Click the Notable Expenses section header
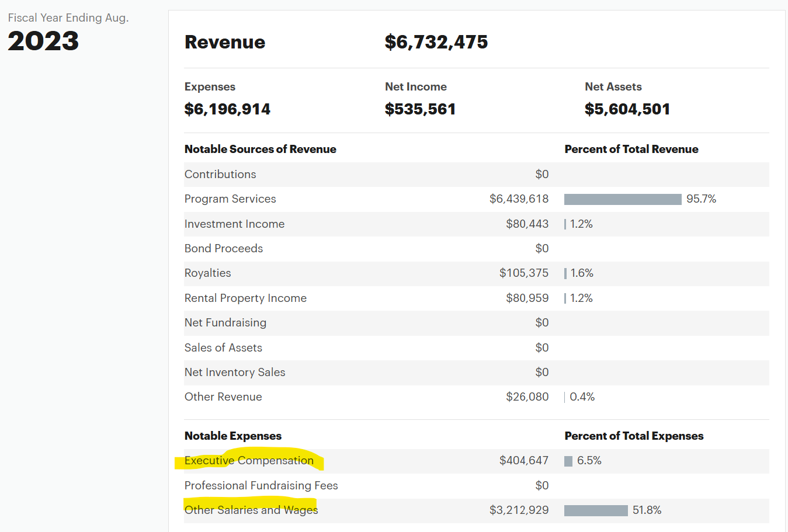The image size is (788, 532). point(232,436)
